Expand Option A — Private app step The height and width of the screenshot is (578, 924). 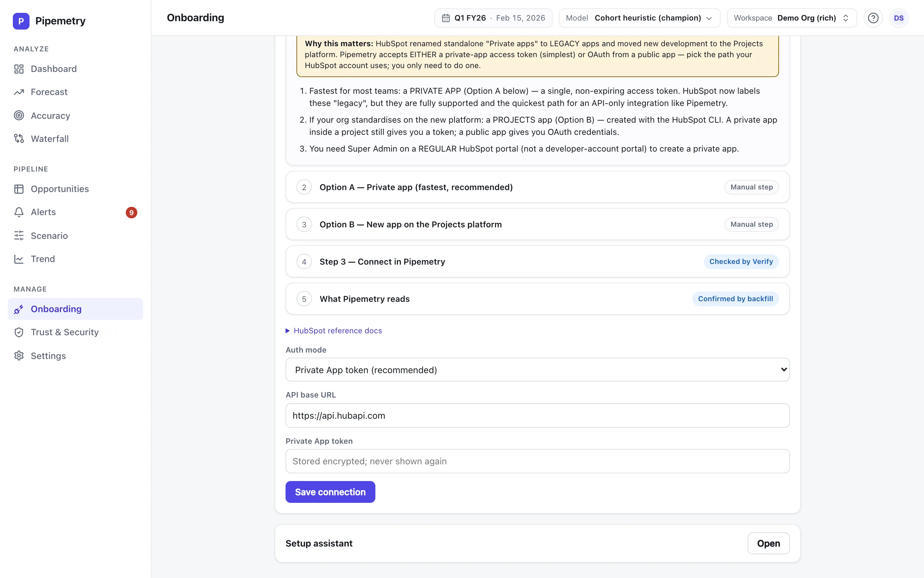(x=537, y=187)
